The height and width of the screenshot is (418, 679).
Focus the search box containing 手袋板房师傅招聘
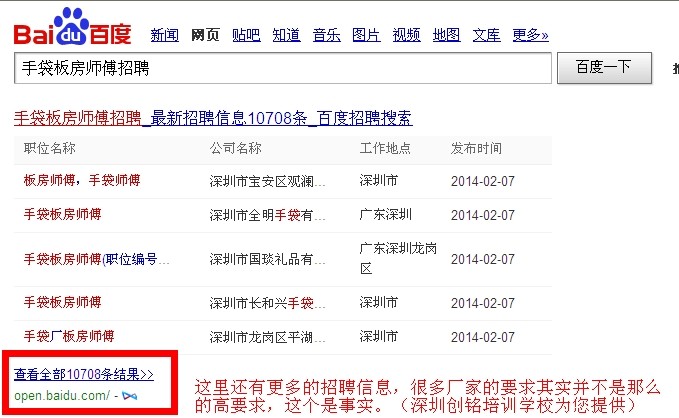283,68
